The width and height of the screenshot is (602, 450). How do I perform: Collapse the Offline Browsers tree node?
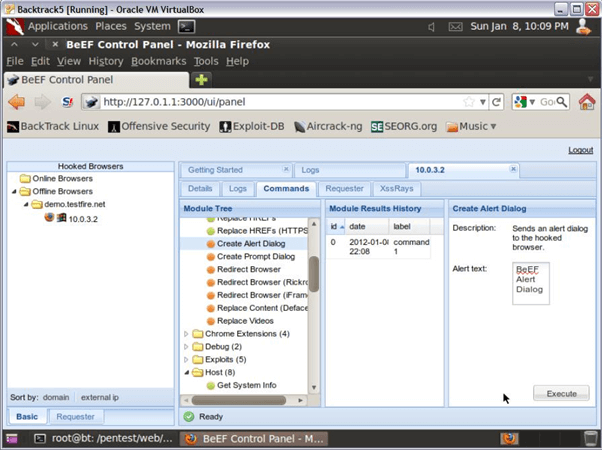(14, 191)
